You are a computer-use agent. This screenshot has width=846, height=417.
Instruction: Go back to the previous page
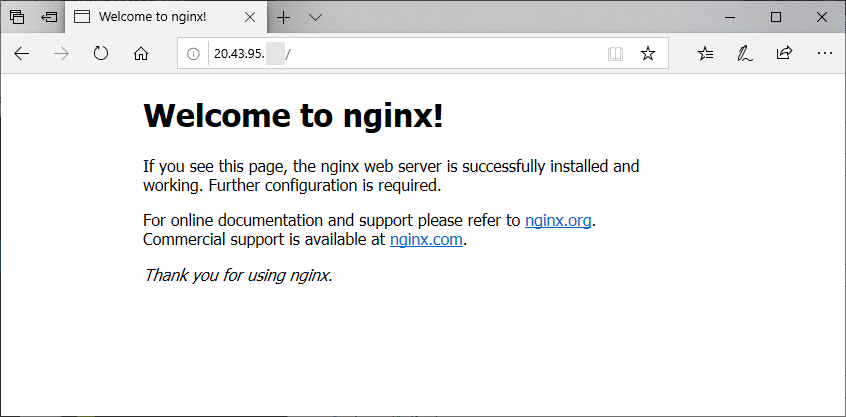22,53
